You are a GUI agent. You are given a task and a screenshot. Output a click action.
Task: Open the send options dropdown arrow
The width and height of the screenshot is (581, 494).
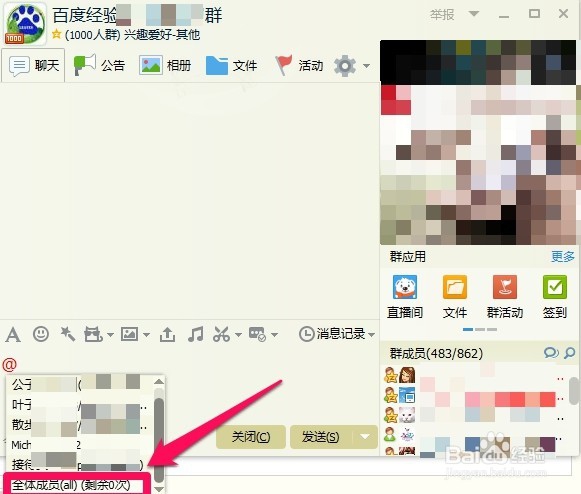(x=365, y=437)
